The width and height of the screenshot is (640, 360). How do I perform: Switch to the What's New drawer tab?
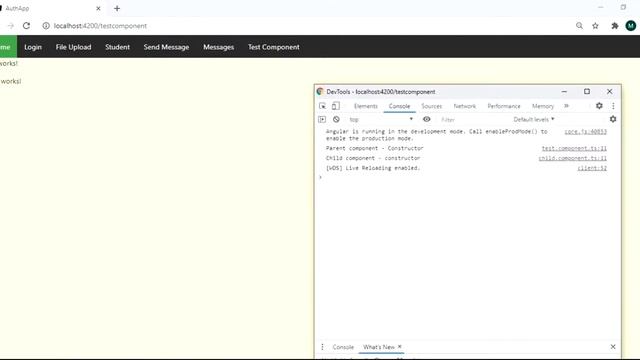point(378,347)
